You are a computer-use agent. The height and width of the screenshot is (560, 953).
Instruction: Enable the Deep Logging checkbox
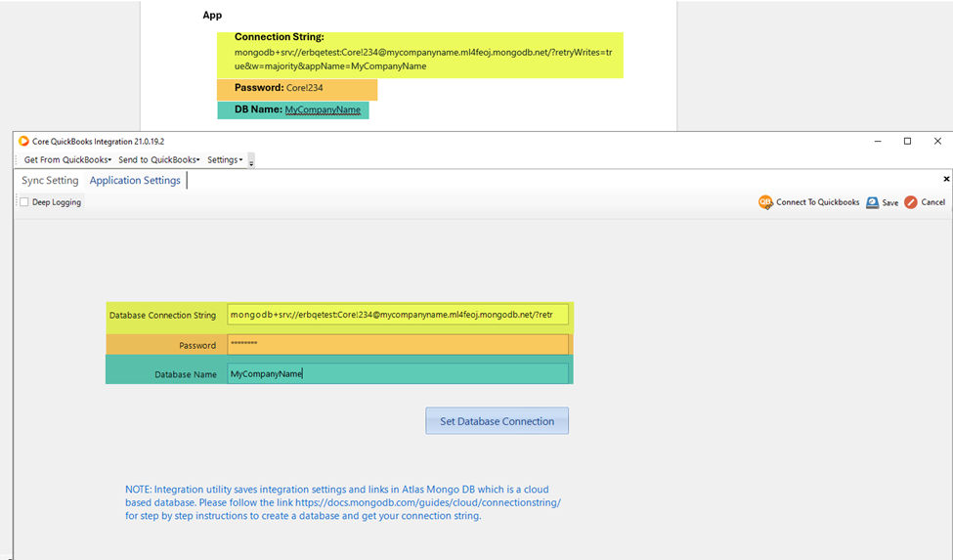[x=24, y=202]
